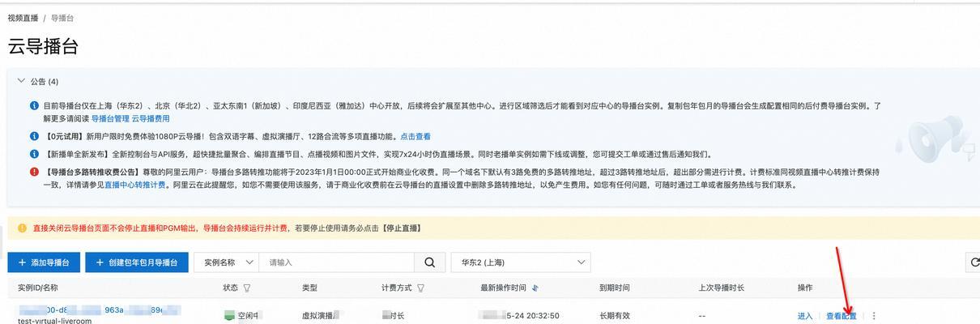Open the 视频直播 breadcrumb link
Viewport: 980px width, 324px height.
pyautogui.click(x=23, y=17)
